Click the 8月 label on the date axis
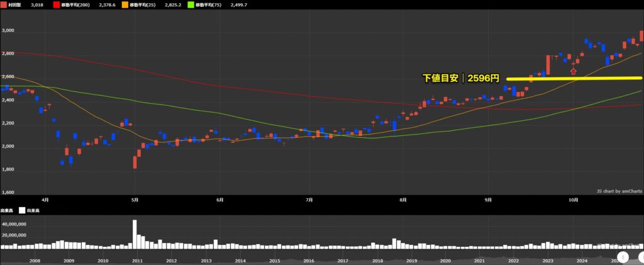 coord(402,199)
